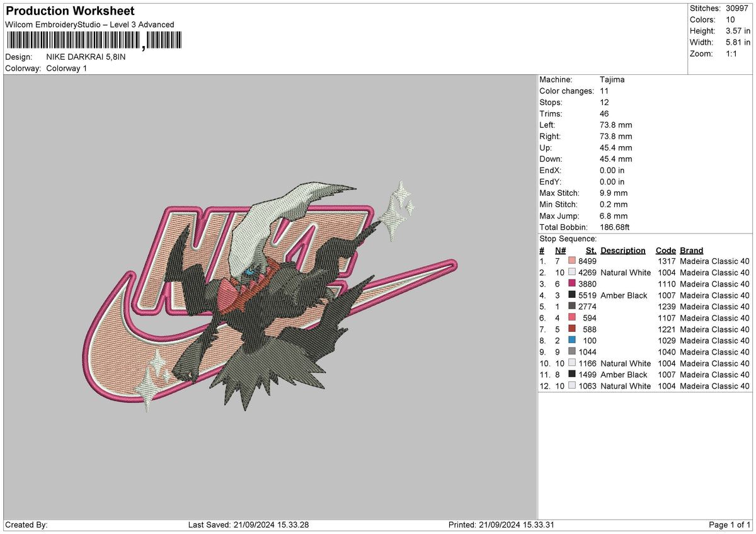Click the Down value 45.4 mm
Screen dimensions: 756x534
[616, 159]
